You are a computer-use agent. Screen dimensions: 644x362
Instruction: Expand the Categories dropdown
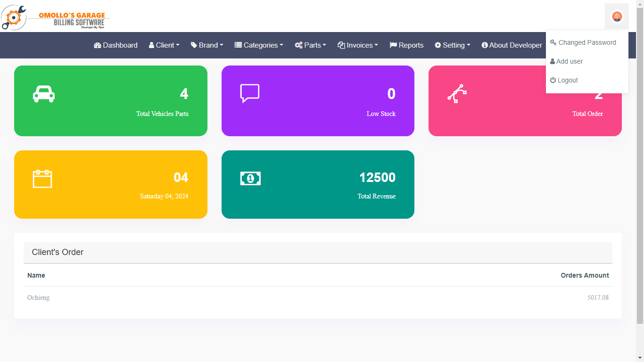[259, 45]
